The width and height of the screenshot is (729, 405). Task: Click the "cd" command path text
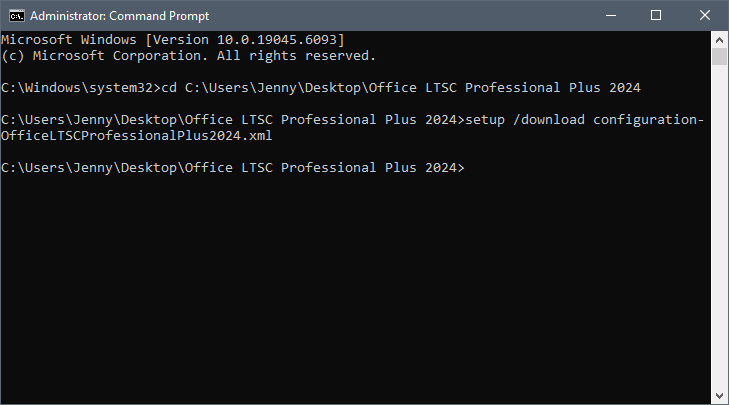click(x=401, y=87)
